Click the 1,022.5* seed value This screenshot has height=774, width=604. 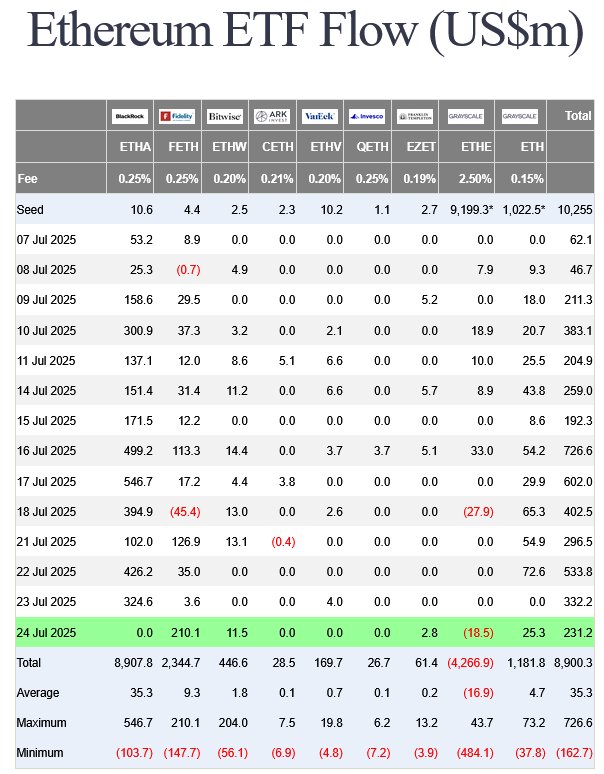(524, 210)
